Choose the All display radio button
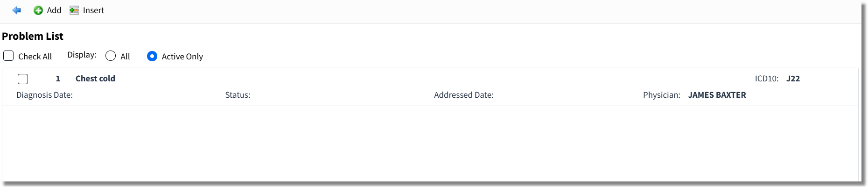Viewport: 868px width, 188px height. (111, 56)
